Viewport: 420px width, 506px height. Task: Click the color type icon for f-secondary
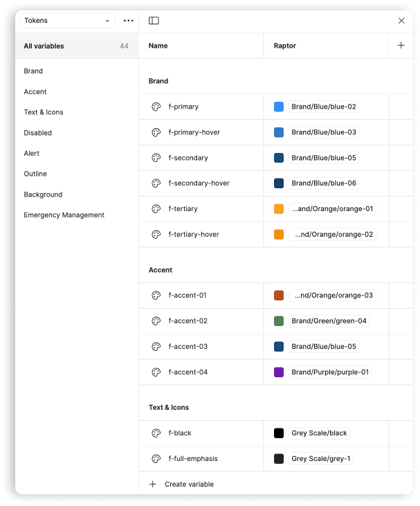(x=156, y=158)
